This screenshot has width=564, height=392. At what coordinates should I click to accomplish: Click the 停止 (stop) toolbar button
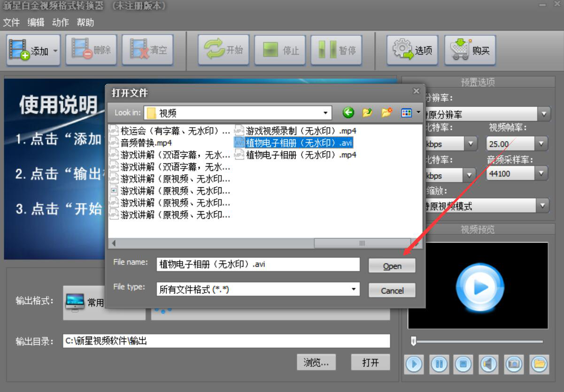pyautogui.click(x=280, y=50)
